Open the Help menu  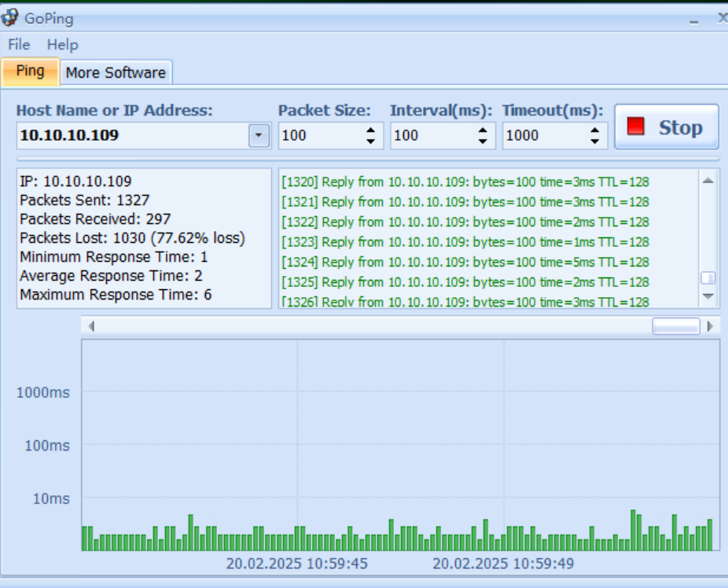[63, 45]
